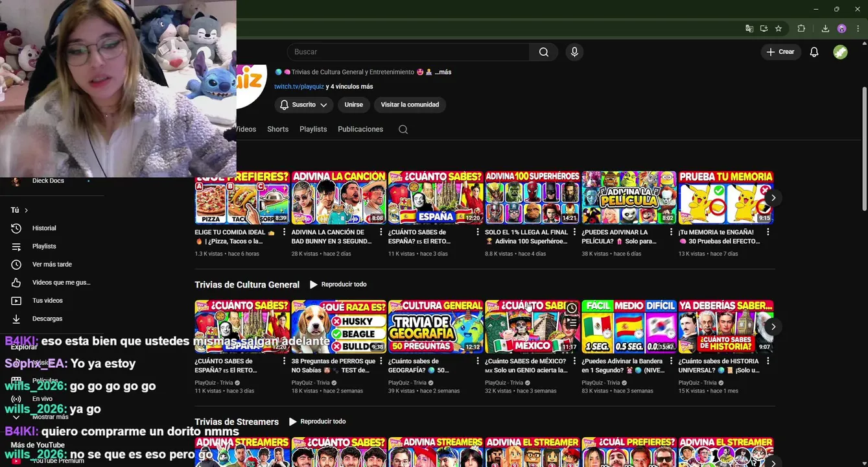Expand the Tú section chevron

click(26, 210)
